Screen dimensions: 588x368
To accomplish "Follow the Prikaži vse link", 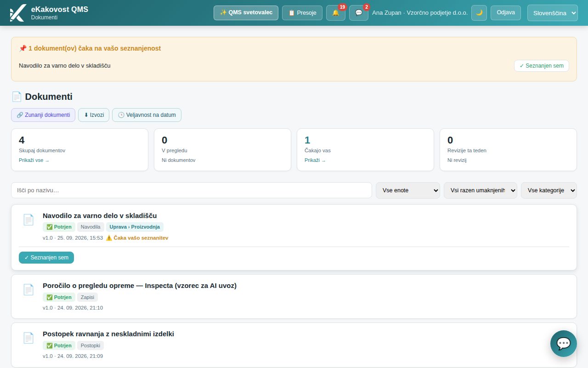I will click(x=34, y=160).
